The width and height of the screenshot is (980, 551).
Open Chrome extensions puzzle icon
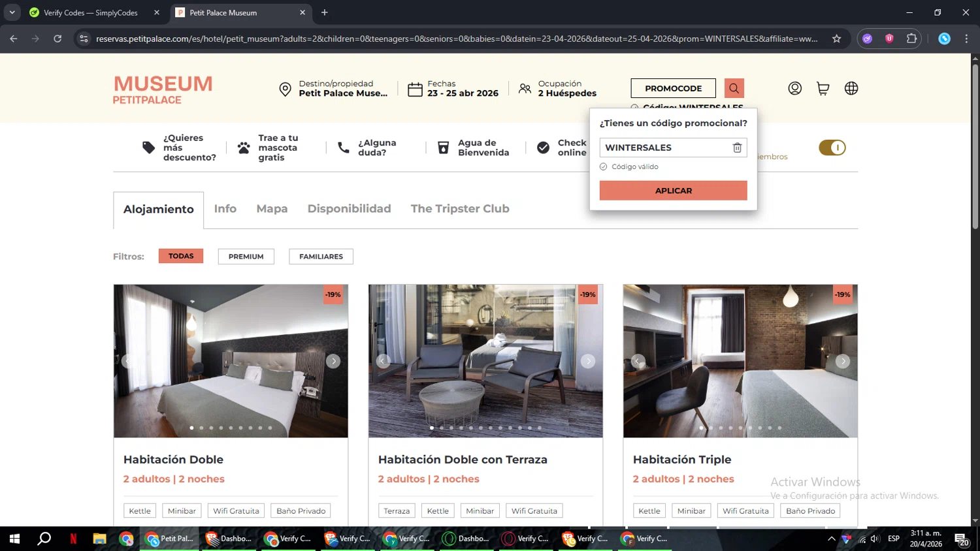click(x=911, y=39)
